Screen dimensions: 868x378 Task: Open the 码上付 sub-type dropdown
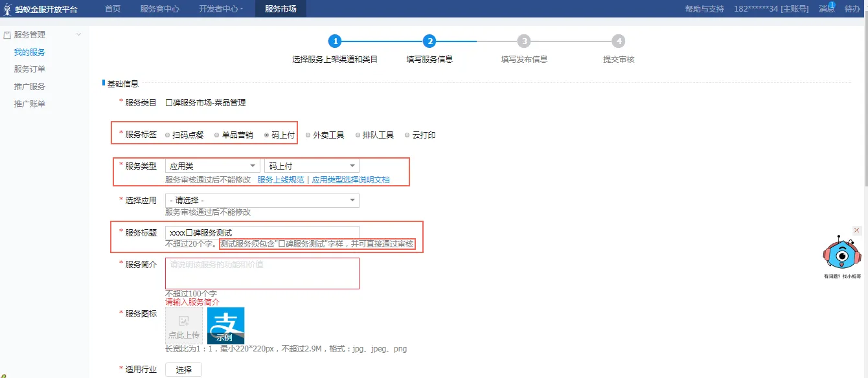(312, 166)
